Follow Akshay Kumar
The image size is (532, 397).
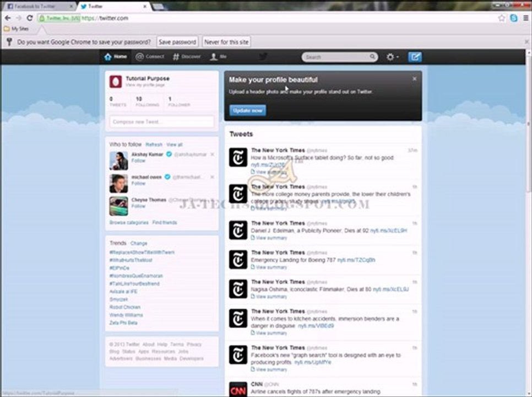pyautogui.click(x=138, y=161)
